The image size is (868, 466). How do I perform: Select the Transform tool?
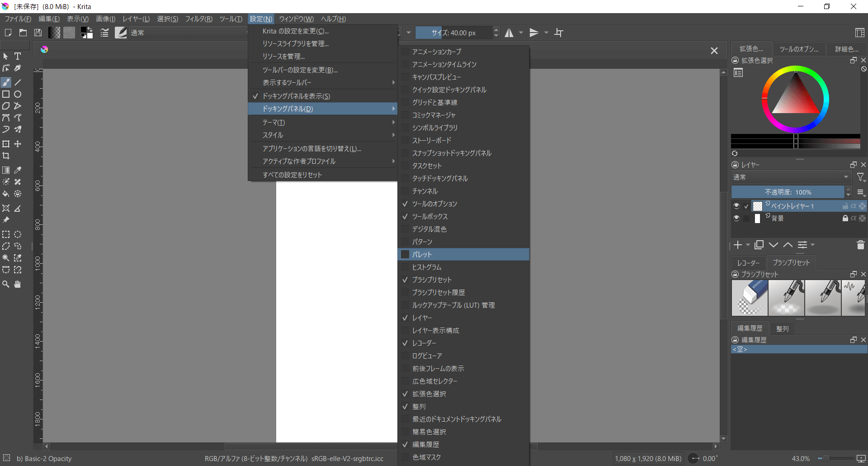6,144
